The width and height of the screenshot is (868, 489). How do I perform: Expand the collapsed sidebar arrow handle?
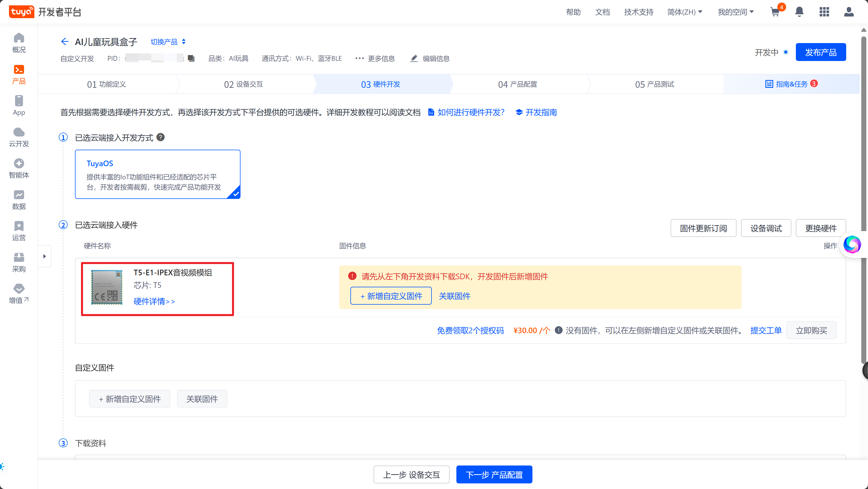(44, 257)
